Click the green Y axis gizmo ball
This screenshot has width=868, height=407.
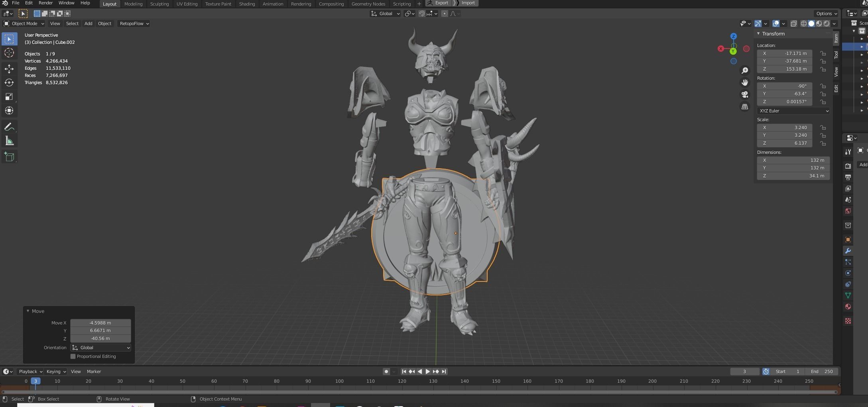click(733, 51)
